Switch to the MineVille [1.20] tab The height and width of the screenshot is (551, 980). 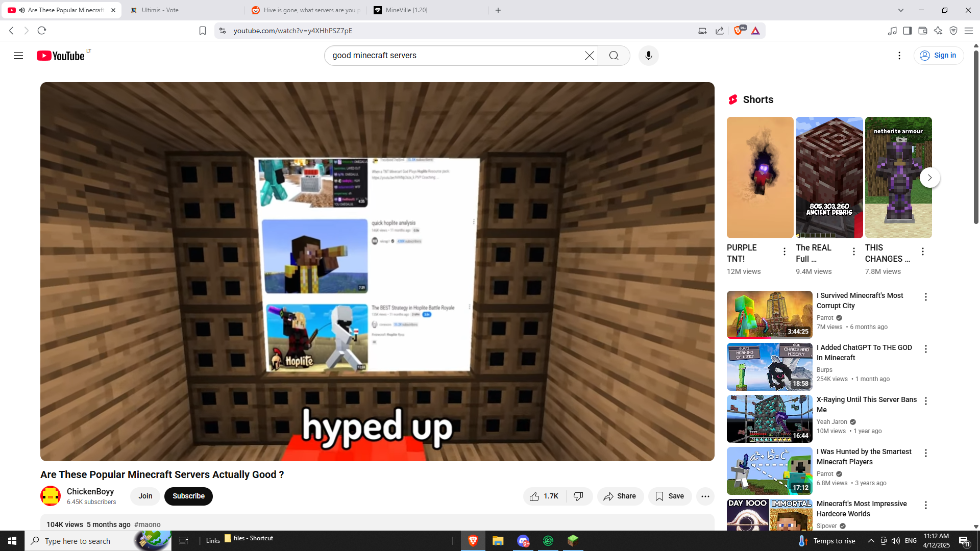click(406, 10)
